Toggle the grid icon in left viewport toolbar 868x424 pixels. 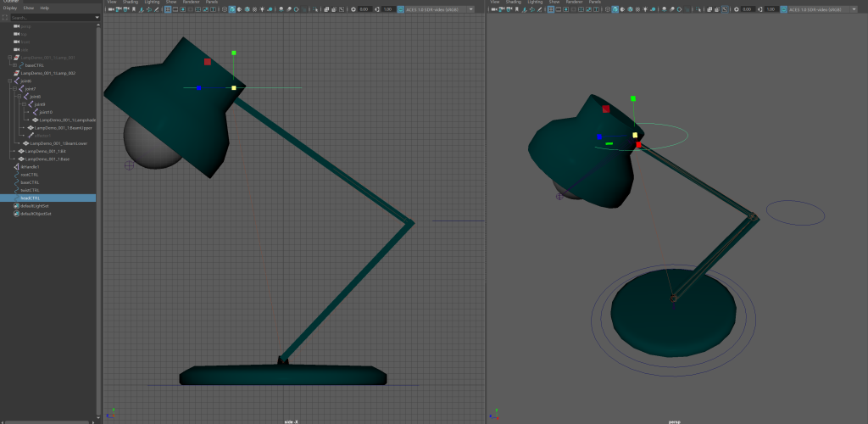[167, 9]
